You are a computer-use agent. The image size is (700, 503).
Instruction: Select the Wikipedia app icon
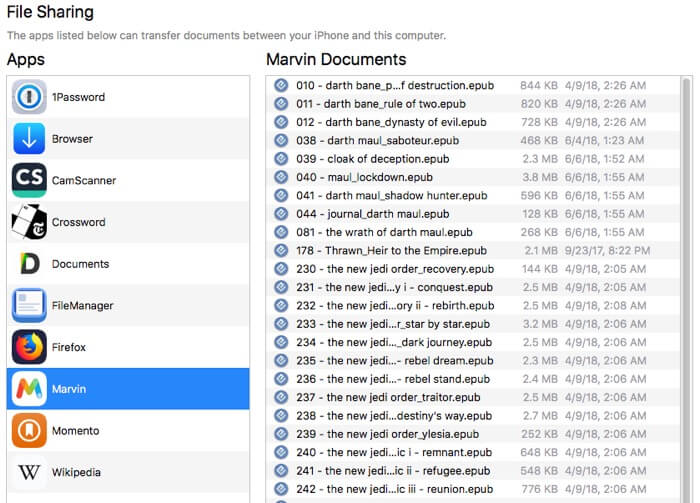point(29,472)
